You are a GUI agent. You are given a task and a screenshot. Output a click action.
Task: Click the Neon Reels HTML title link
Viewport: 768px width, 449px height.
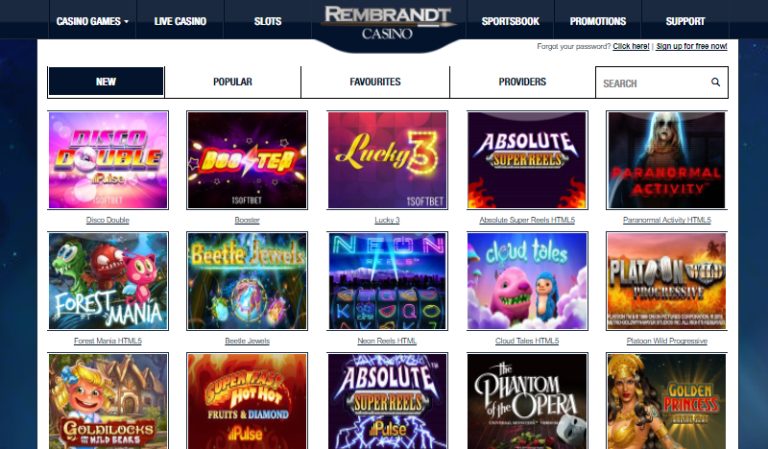387,341
